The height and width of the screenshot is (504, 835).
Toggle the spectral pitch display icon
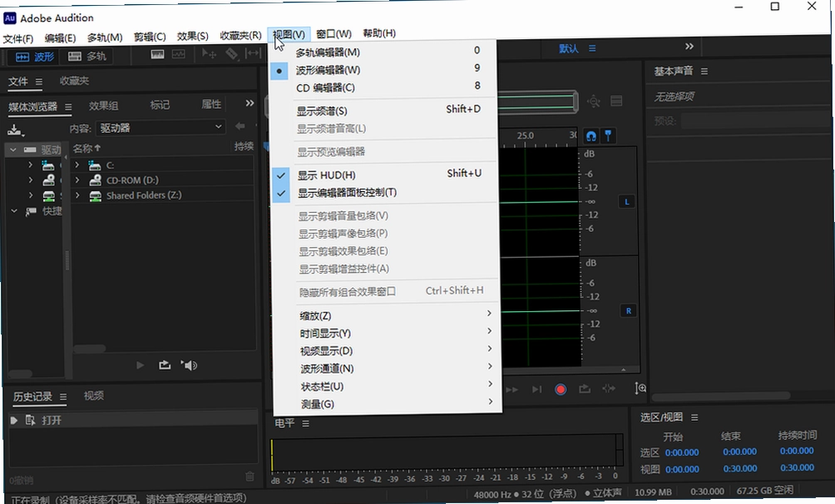(179, 54)
